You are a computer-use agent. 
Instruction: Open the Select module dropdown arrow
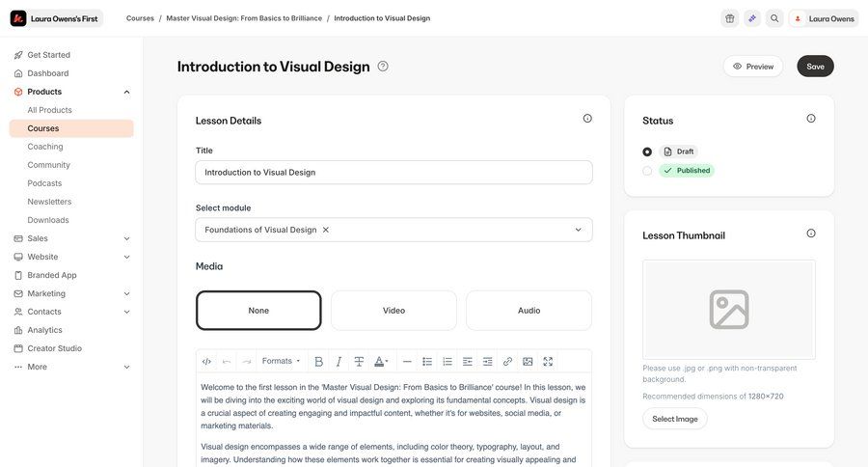pos(578,230)
